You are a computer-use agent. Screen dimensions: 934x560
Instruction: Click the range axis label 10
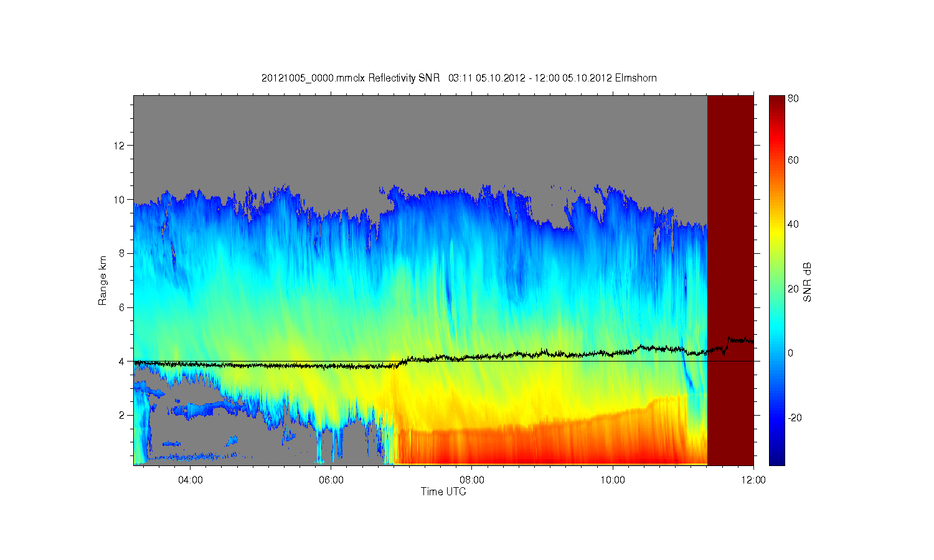coord(119,199)
